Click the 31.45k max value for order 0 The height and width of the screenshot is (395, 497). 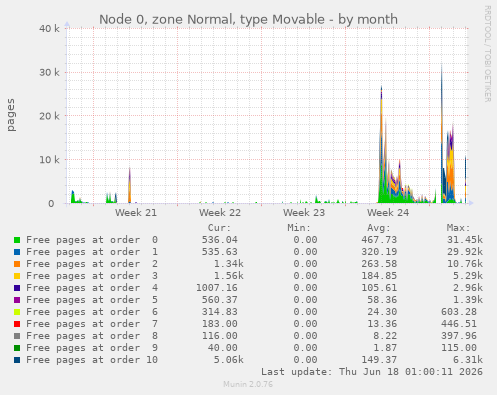465,240
